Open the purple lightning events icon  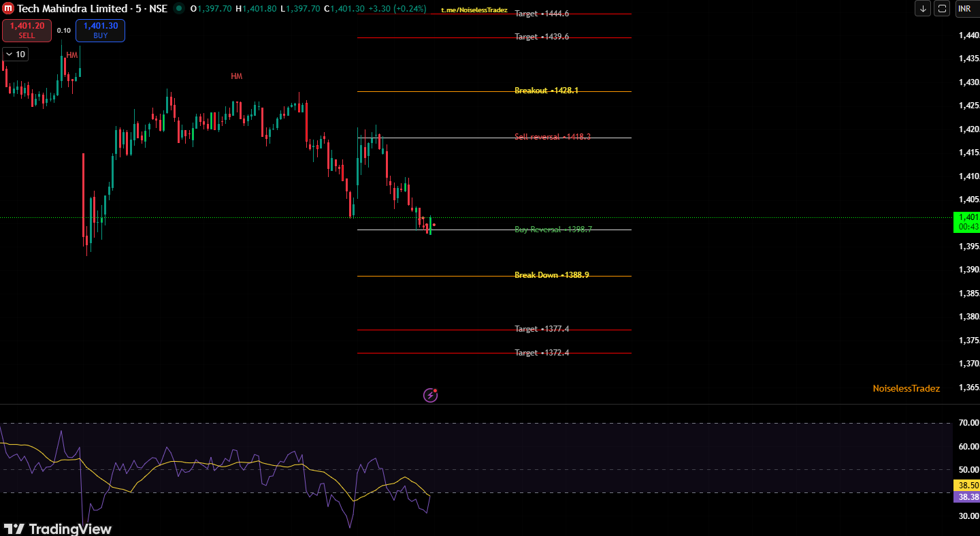click(x=430, y=395)
